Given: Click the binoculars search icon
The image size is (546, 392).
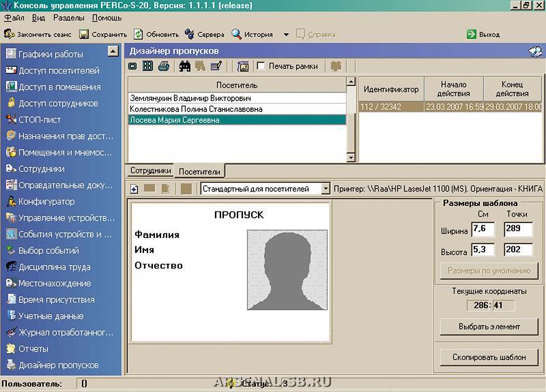Looking at the screenshot, I should (184, 66).
